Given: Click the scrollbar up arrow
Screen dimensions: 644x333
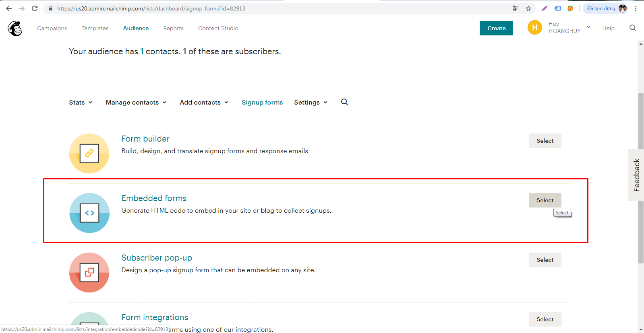Looking at the screenshot, I should pyautogui.click(x=641, y=43).
